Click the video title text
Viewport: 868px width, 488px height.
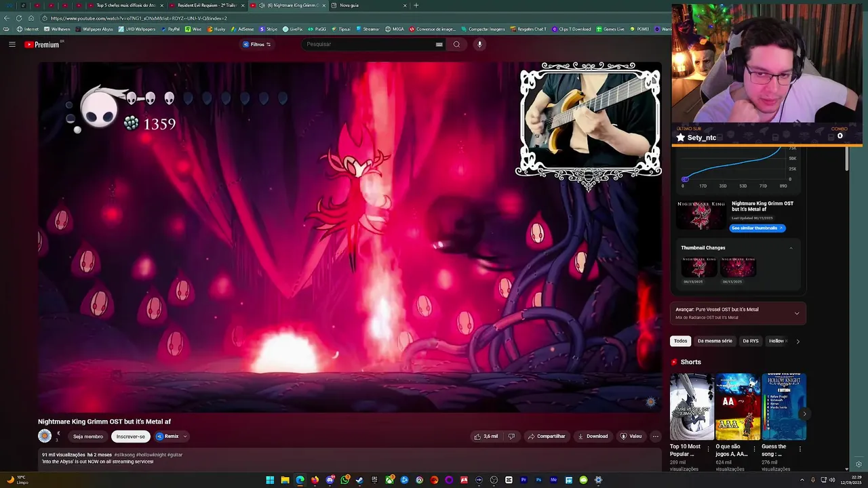104,422
